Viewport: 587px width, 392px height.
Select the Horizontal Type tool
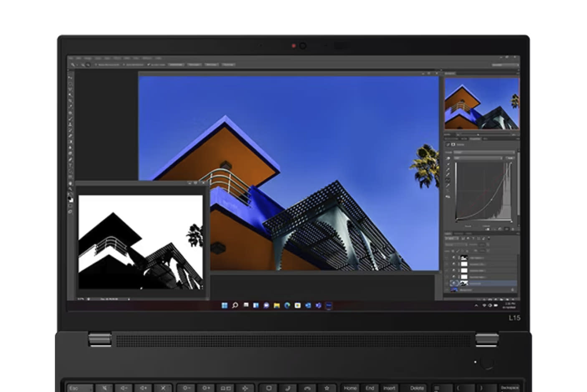pyautogui.click(x=70, y=165)
